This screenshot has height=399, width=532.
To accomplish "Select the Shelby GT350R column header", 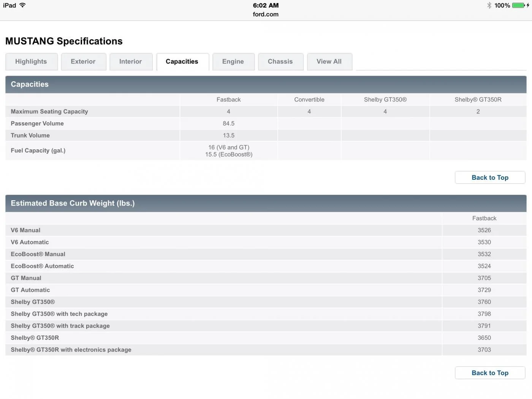I will (x=478, y=100).
